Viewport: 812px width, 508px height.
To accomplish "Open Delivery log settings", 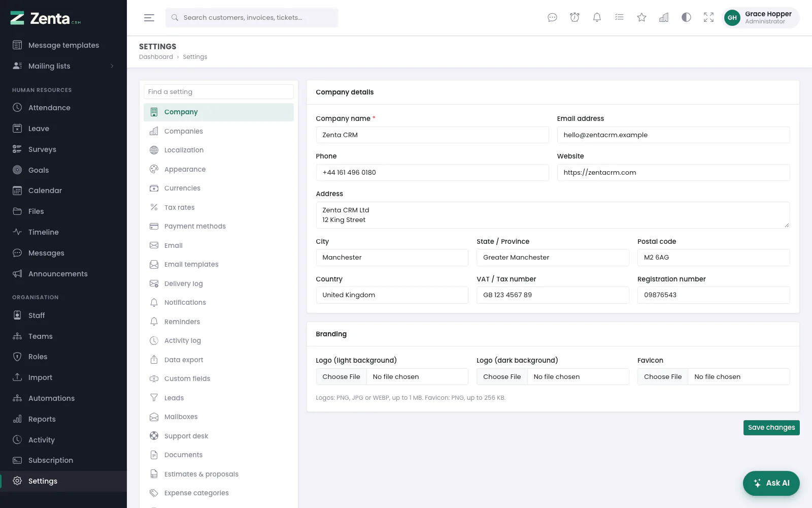I will (219, 283).
